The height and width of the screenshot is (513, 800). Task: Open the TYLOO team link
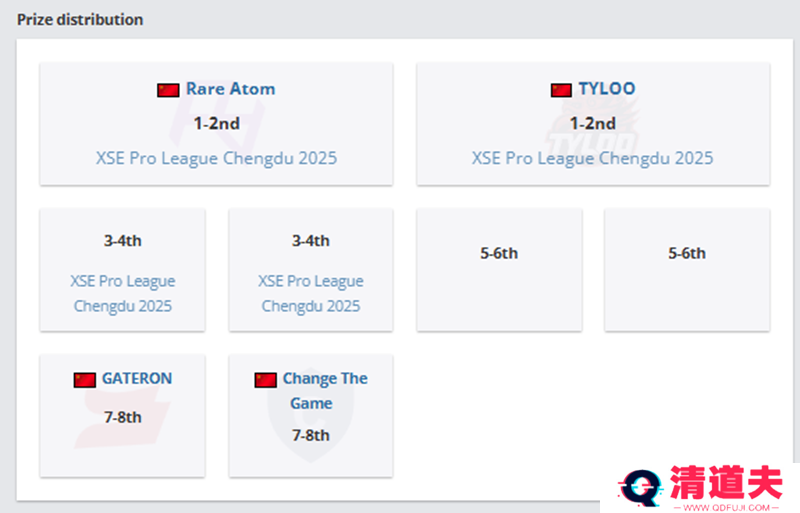point(607,89)
